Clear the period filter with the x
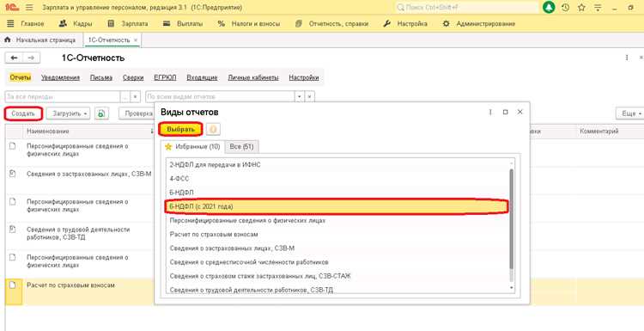This screenshot has width=644, height=331. tap(136, 96)
